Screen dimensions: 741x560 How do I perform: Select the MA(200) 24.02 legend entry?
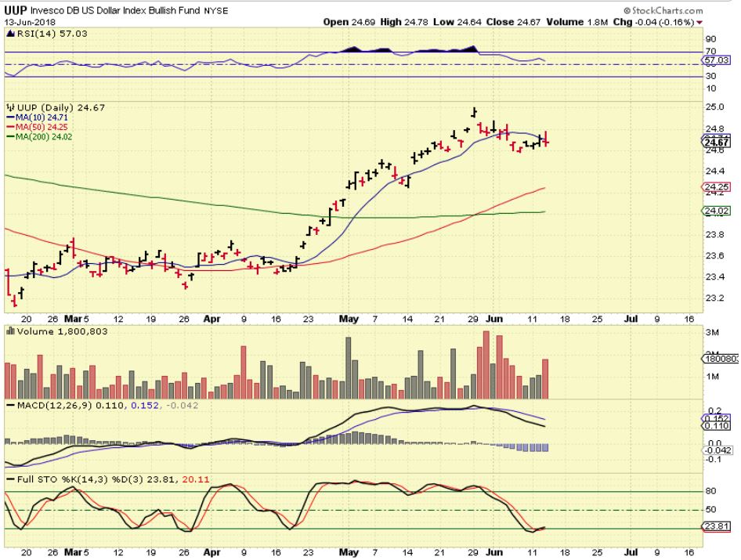tap(39, 136)
